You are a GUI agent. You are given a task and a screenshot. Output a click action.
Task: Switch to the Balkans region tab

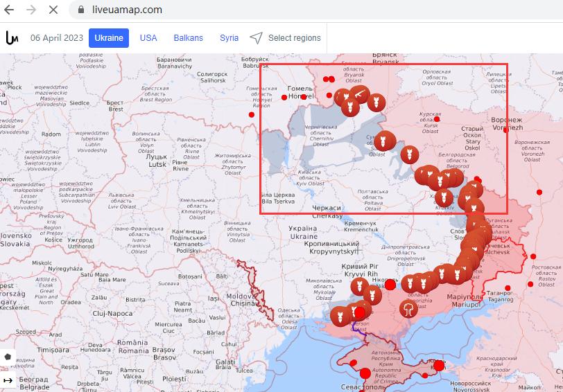pyautogui.click(x=188, y=38)
